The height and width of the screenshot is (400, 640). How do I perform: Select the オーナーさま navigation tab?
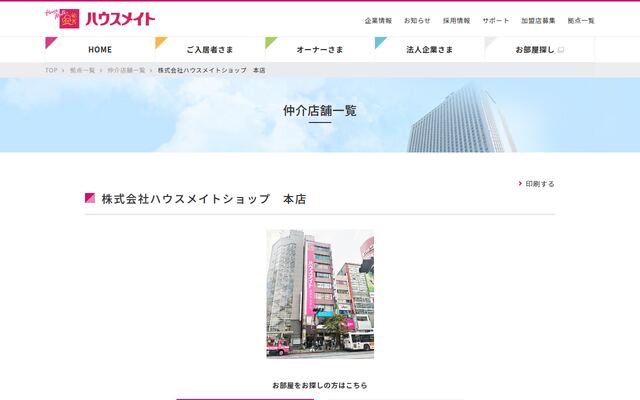pos(320,49)
